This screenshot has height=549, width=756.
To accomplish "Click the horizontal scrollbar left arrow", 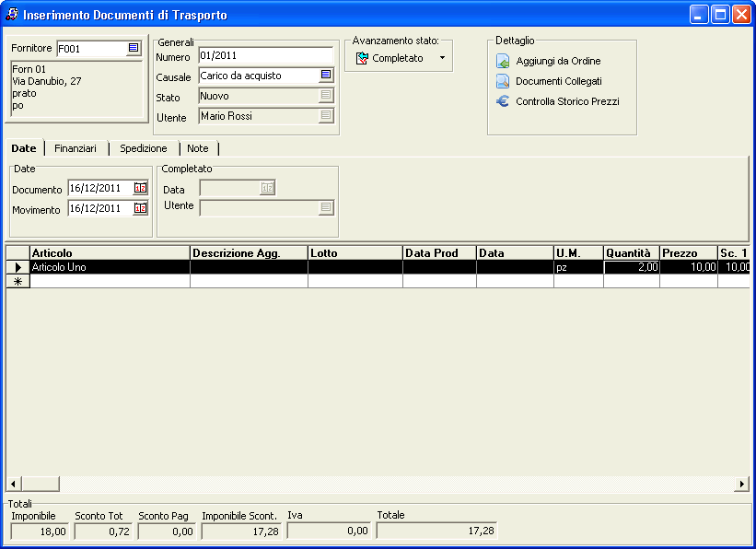I will click(13, 485).
